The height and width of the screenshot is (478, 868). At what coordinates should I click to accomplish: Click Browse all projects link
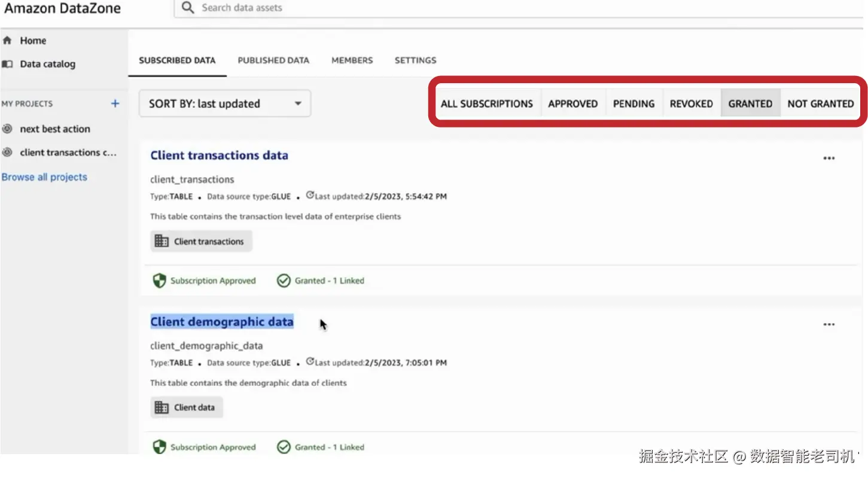click(x=44, y=177)
